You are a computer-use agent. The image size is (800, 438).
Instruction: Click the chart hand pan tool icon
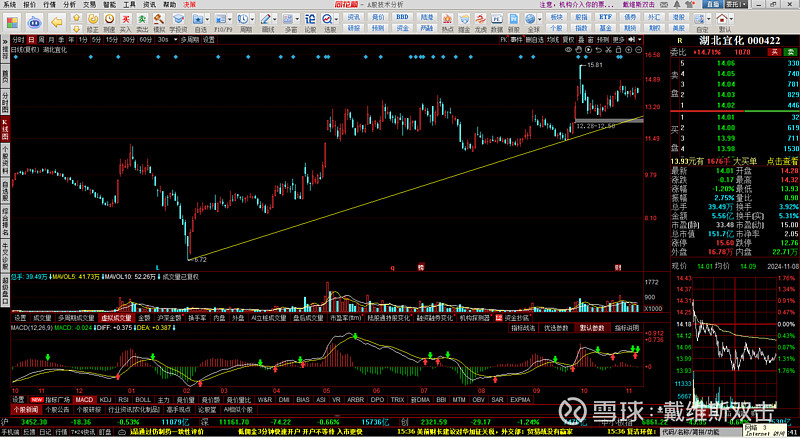pos(578,50)
